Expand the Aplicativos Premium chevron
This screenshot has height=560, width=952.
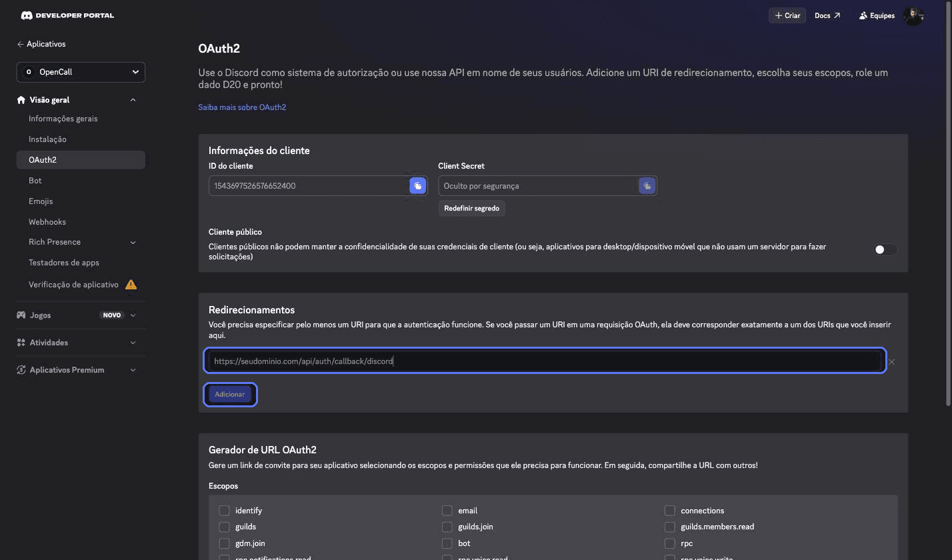tap(133, 370)
